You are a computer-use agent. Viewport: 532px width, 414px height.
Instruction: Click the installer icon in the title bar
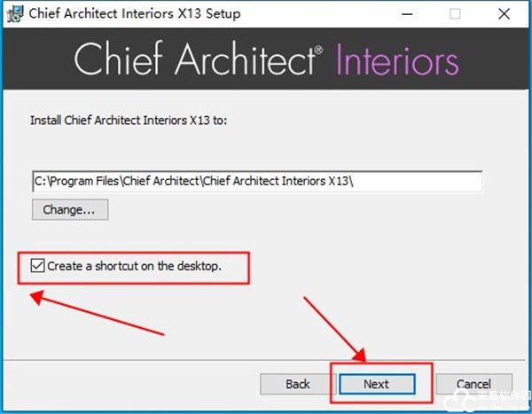coord(14,14)
